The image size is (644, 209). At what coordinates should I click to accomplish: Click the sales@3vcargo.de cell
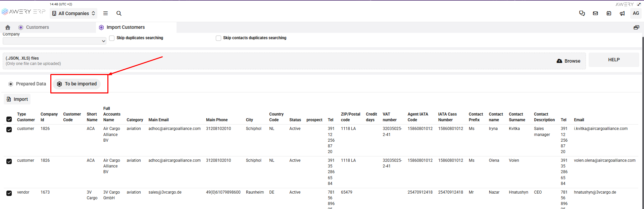point(165,192)
